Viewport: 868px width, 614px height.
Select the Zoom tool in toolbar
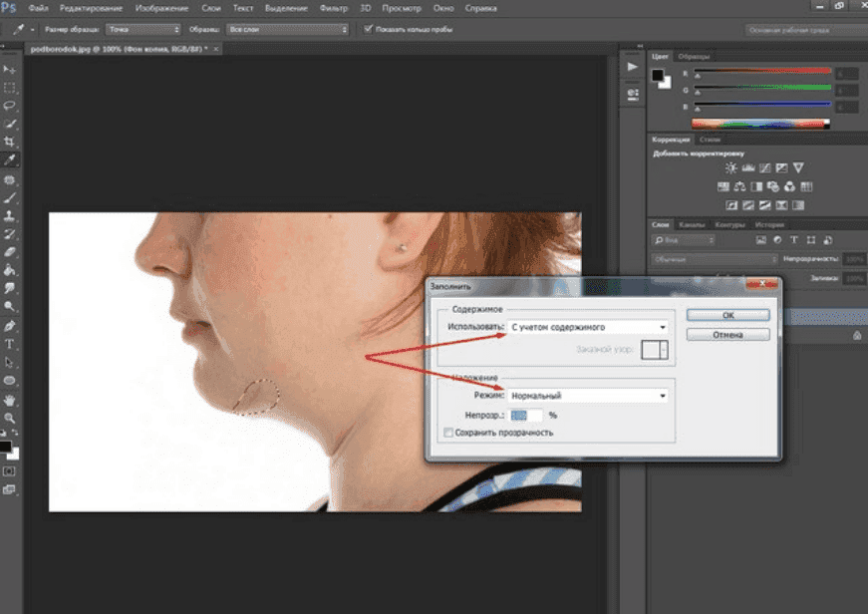9,418
